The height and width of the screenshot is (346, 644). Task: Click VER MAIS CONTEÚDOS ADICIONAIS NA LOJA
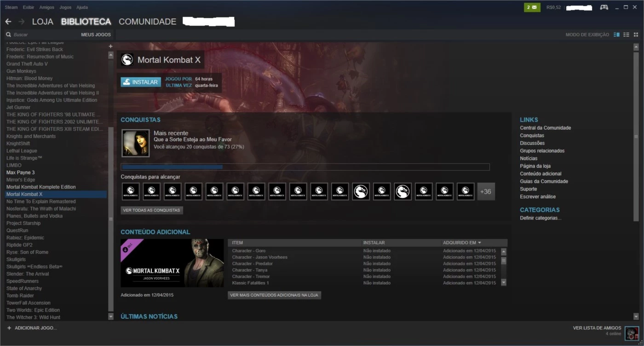[x=274, y=295]
